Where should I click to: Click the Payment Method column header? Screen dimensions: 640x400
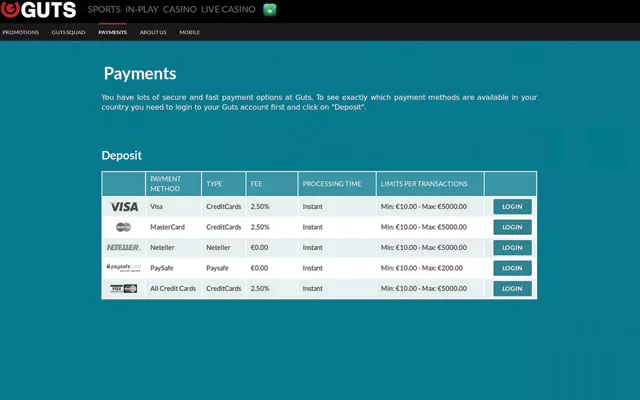[x=173, y=184]
